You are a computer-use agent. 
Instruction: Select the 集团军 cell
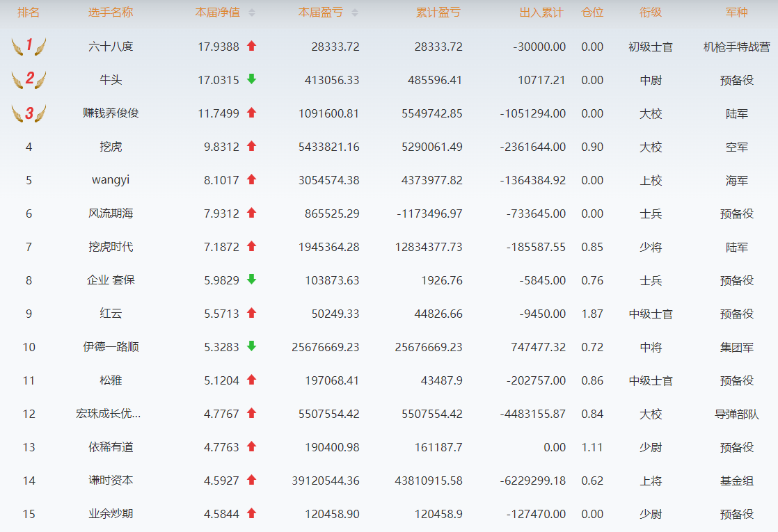click(737, 347)
